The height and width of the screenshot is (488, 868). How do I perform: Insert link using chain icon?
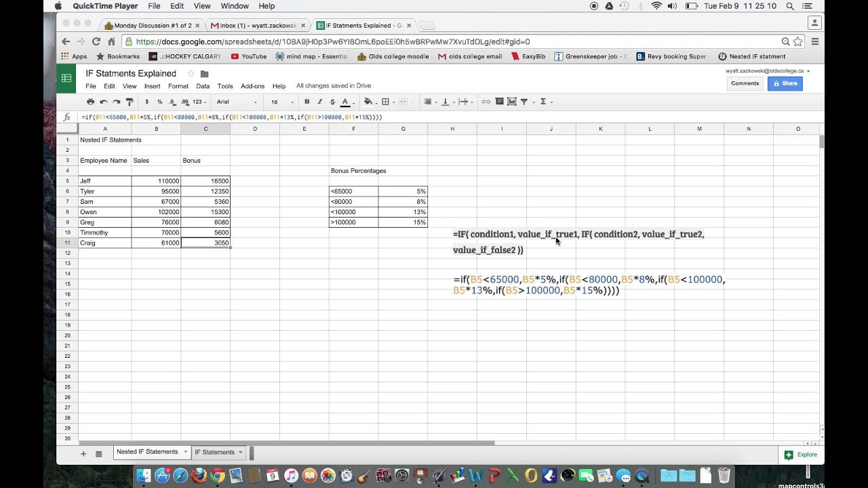click(486, 102)
